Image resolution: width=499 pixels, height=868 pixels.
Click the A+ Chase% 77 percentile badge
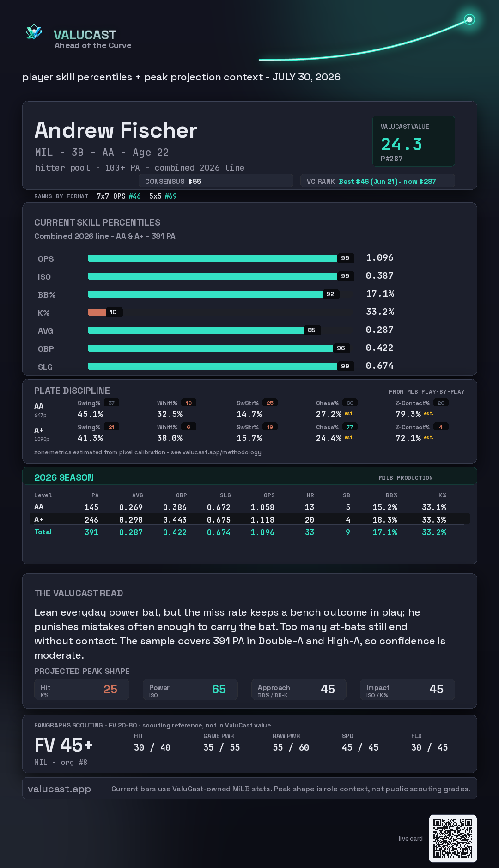350,427
